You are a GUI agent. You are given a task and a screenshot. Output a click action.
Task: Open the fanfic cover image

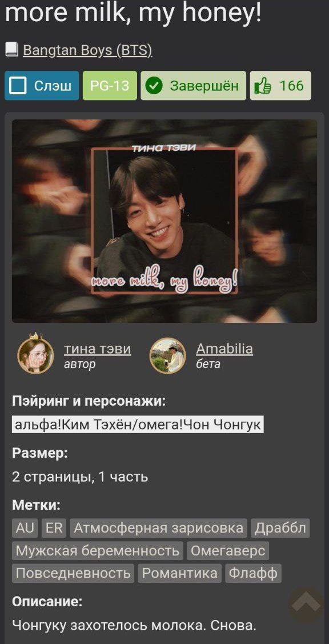tap(164, 221)
